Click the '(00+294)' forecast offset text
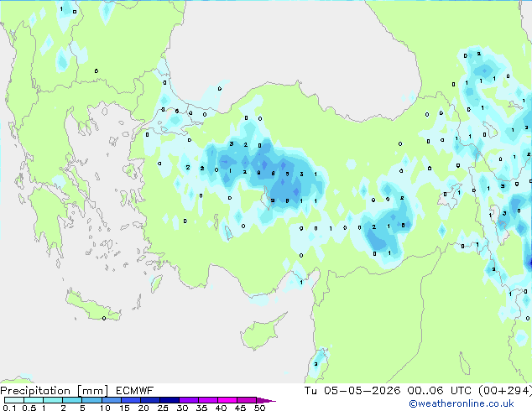 point(505,391)
